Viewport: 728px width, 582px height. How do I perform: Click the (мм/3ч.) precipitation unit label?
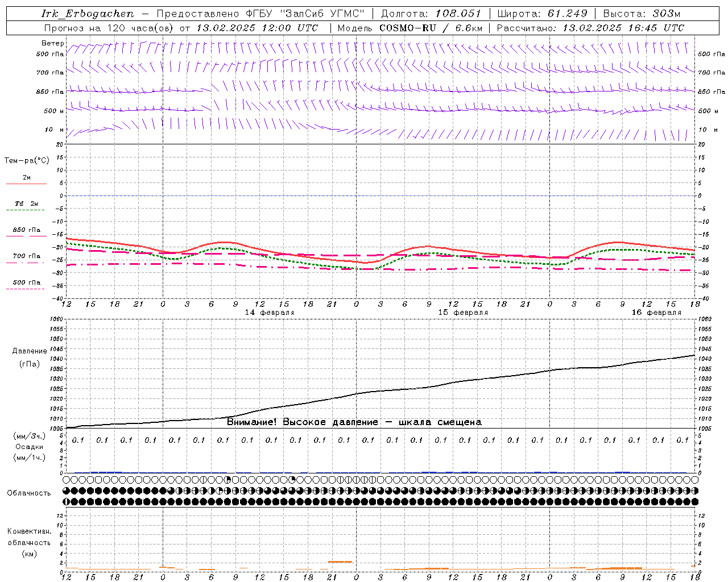click(x=30, y=436)
